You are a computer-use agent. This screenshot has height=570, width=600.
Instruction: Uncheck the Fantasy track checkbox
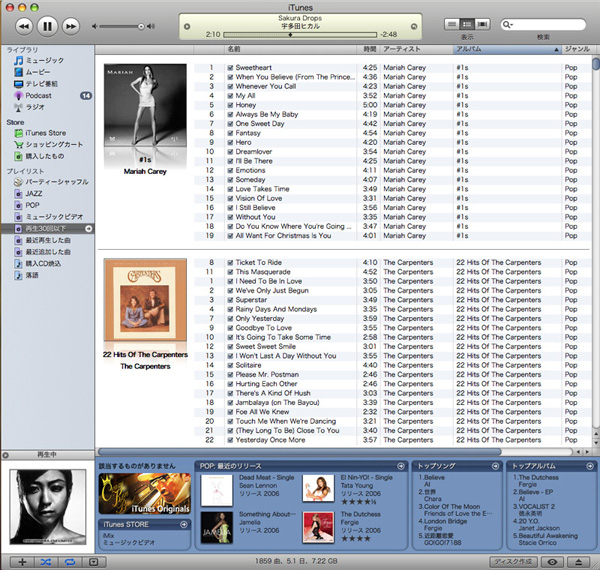click(x=230, y=133)
